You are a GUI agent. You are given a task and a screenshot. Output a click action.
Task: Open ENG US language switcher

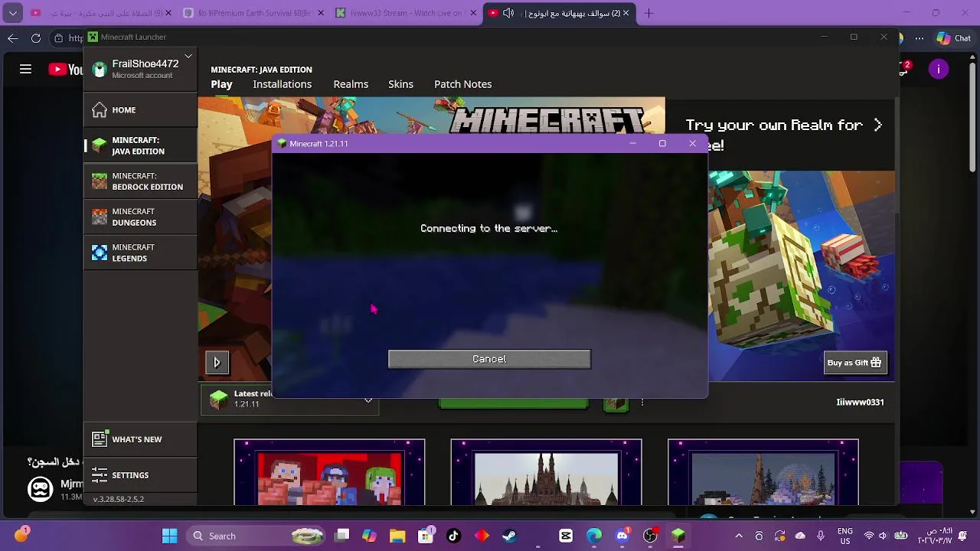coord(845,536)
